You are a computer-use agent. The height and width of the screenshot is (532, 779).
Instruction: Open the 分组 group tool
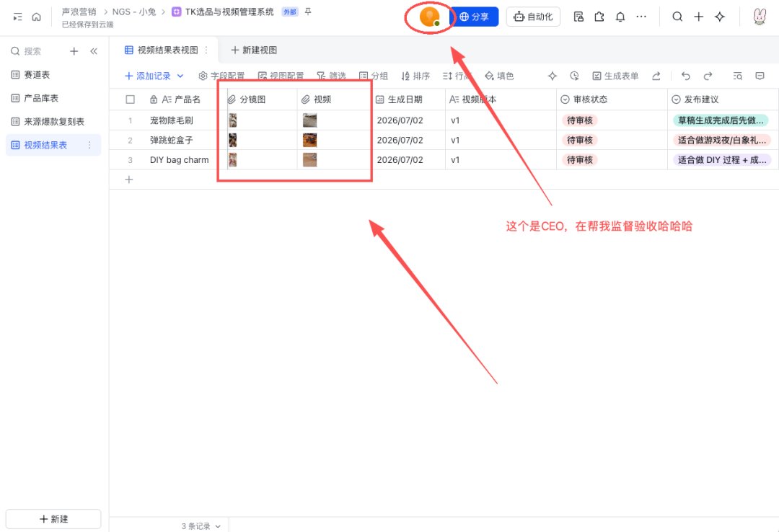[x=373, y=76]
